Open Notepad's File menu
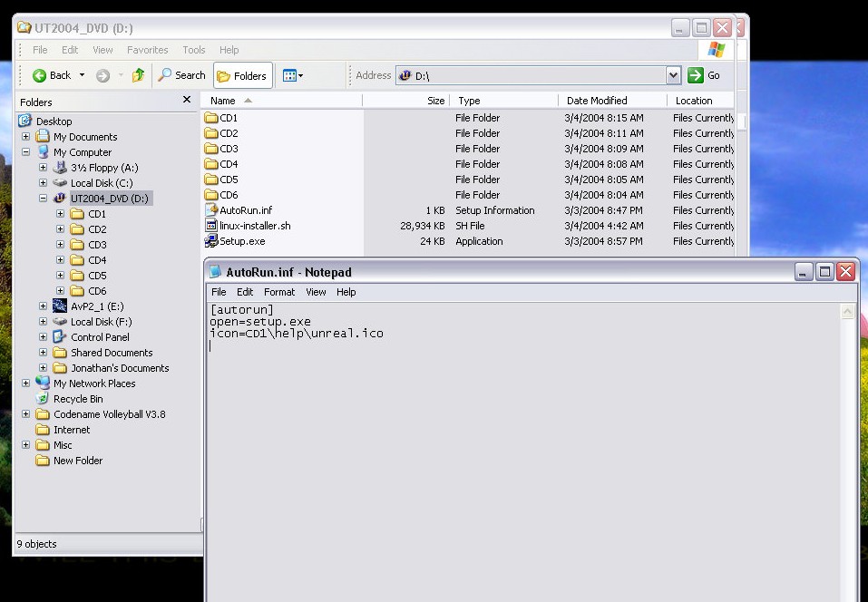 tap(219, 292)
